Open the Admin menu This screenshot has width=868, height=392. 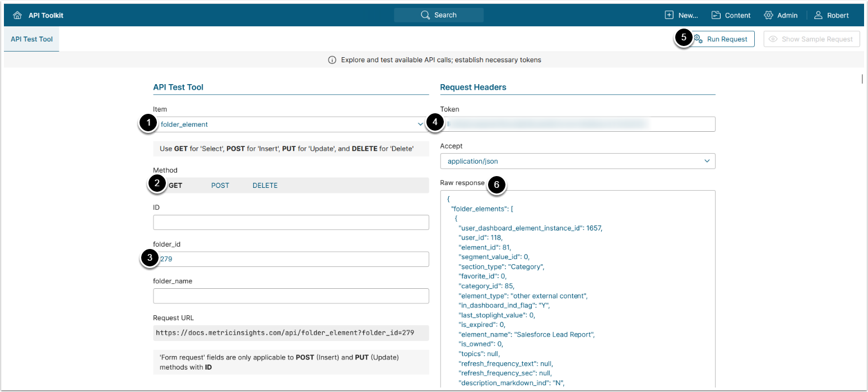(781, 15)
